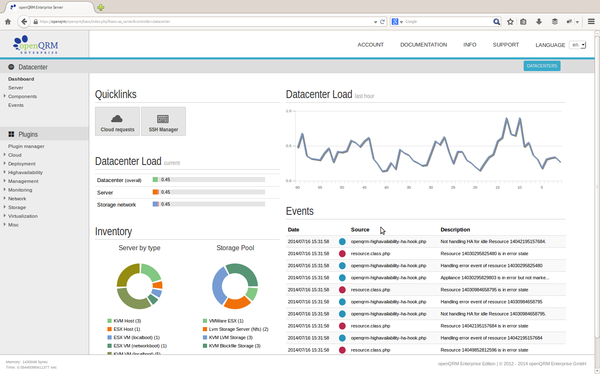The width and height of the screenshot is (600, 374).
Task: Click the Cloud requests cloud icon
Action: 117,119
